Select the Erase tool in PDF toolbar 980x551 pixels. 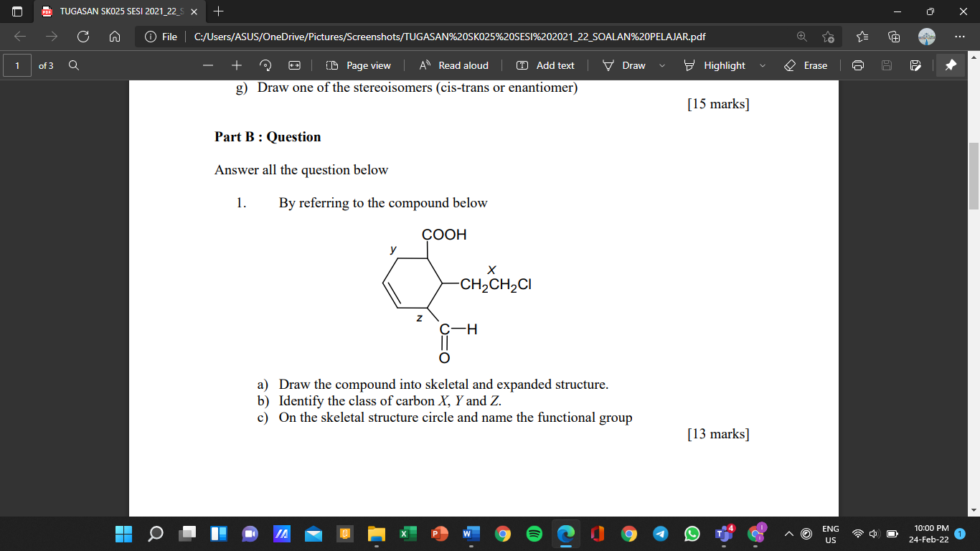click(x=807, y=65)
